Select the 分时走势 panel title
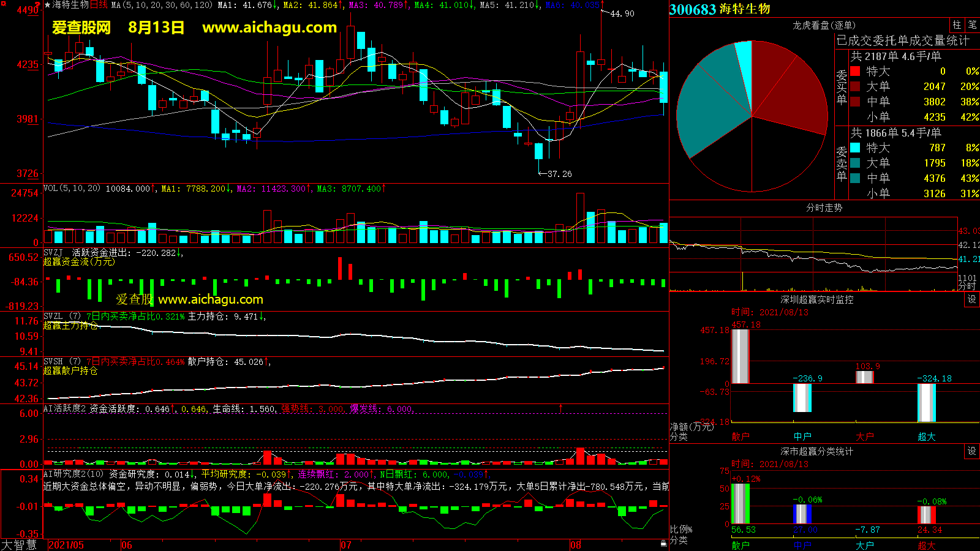The width and height of the screenshot is (980, 551). pyautogui.click(x=824, y=208)
